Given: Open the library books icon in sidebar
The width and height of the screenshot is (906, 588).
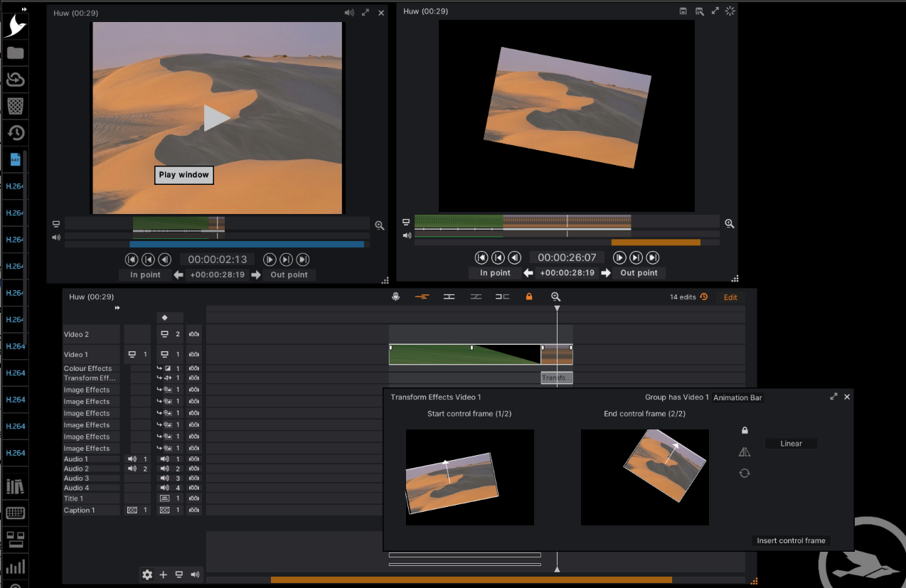Looking at the screenshot, I should click(15, 486).
